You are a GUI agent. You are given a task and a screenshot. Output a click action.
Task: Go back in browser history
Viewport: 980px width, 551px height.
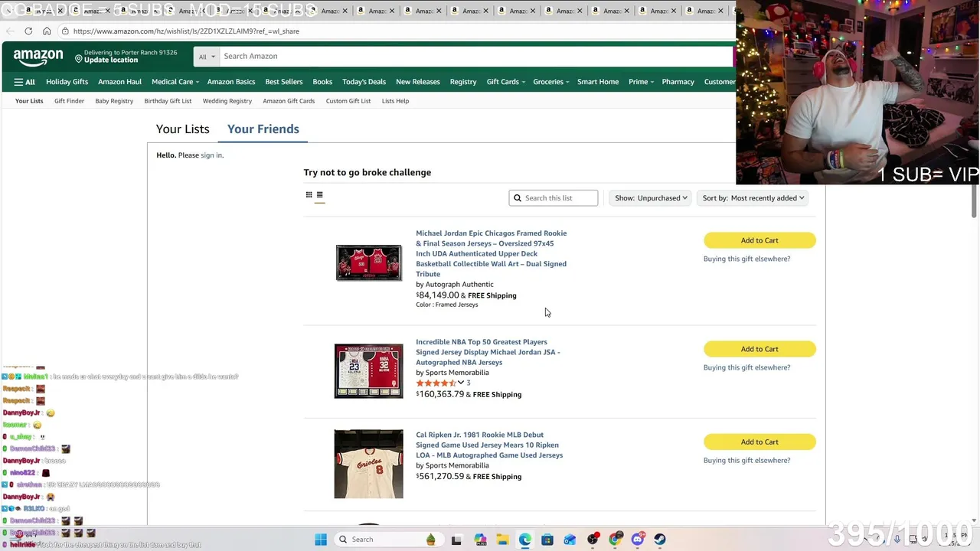point(10,31)
